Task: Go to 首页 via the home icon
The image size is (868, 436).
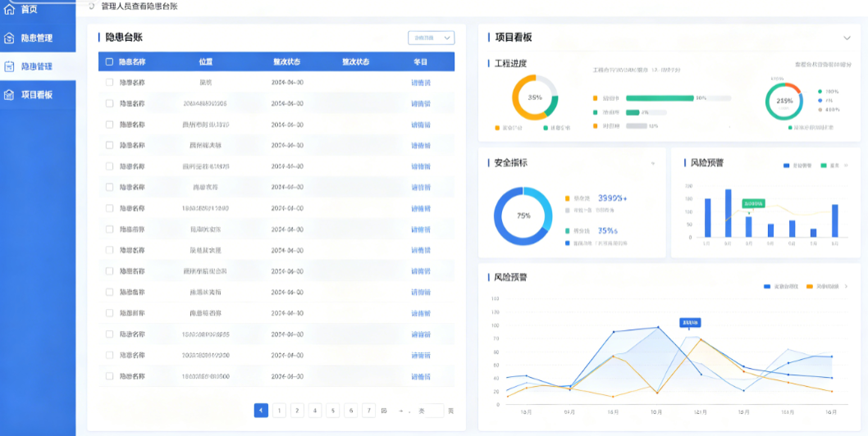Action: pyautogui.click(x=9, y=9)
